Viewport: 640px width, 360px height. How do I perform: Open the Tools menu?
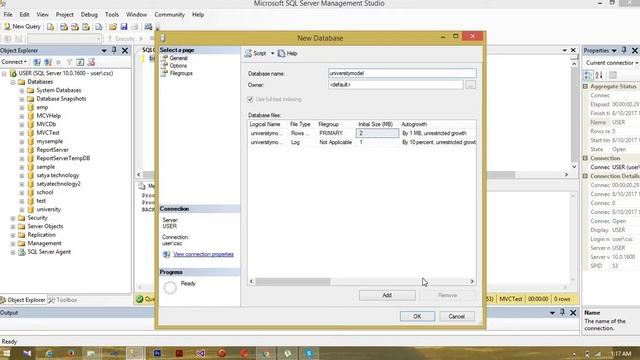click(x=112, y=15)
